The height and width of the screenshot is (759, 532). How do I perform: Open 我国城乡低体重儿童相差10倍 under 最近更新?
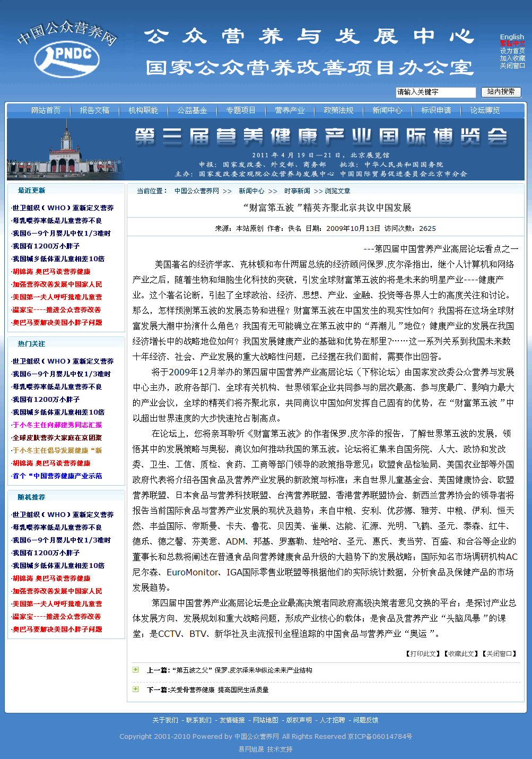(x=58, y=259)
